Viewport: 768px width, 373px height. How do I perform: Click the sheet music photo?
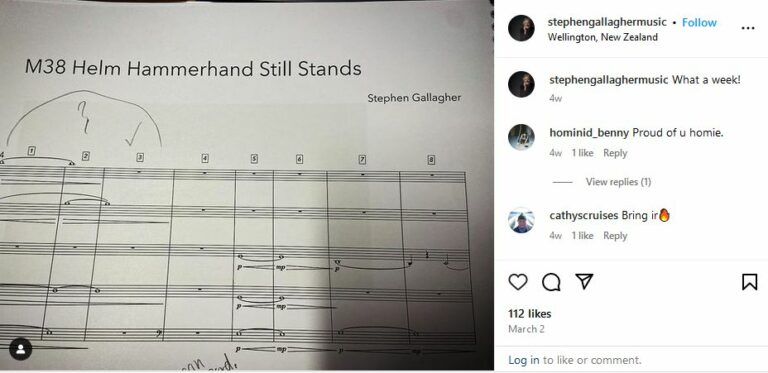(247, 185)
